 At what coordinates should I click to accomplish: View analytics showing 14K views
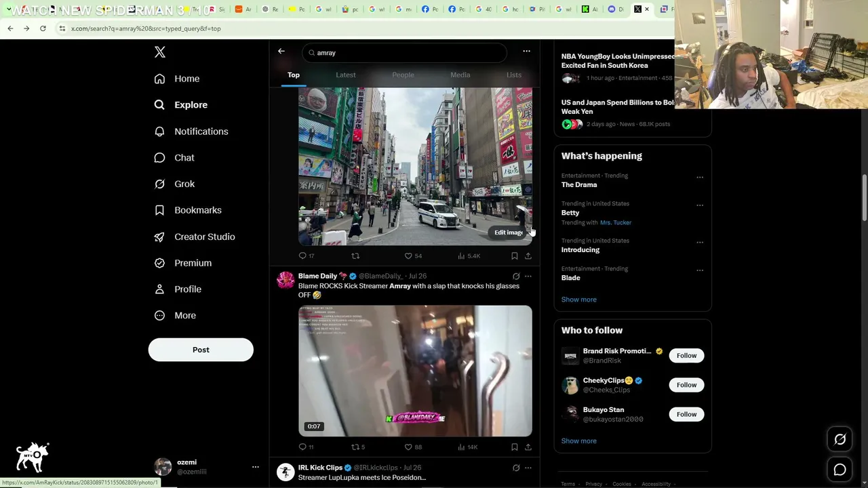pos(468,447)
